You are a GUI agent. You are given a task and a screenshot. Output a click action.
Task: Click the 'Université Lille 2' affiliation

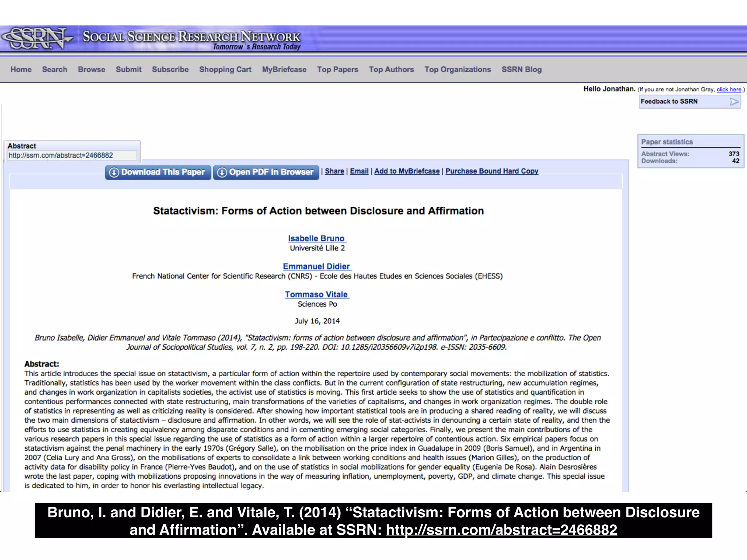pos(317,248)
